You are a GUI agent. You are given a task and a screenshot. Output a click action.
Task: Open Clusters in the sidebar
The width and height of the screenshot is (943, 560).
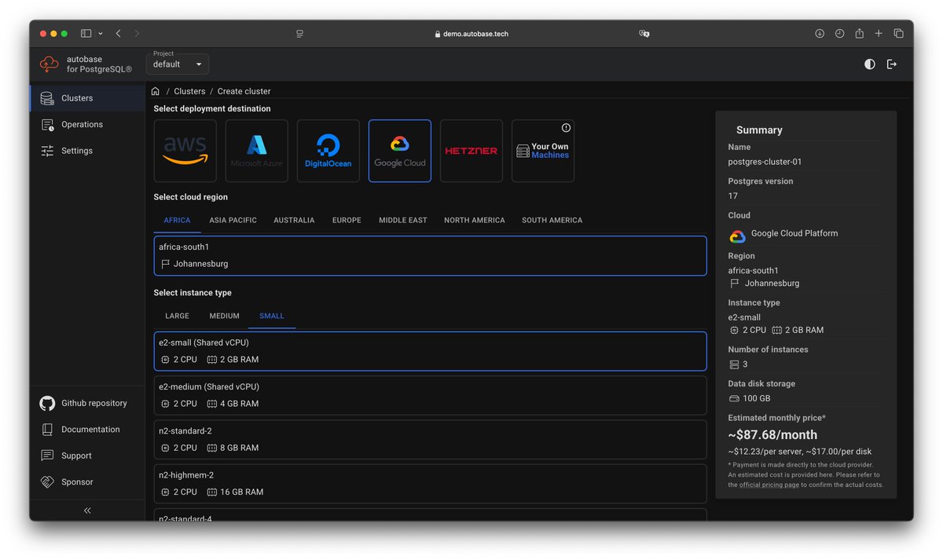(x=87, y=98)
